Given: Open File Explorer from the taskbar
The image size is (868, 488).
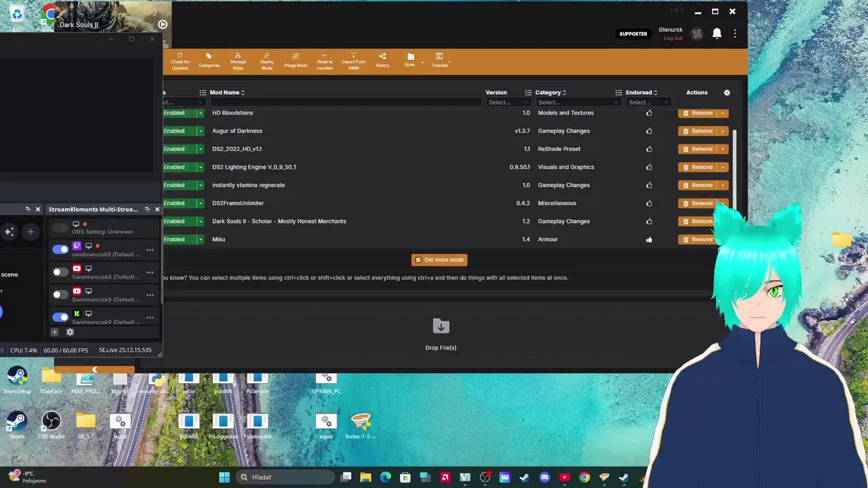Looking at the screenshot, I should tap(366, 477).
